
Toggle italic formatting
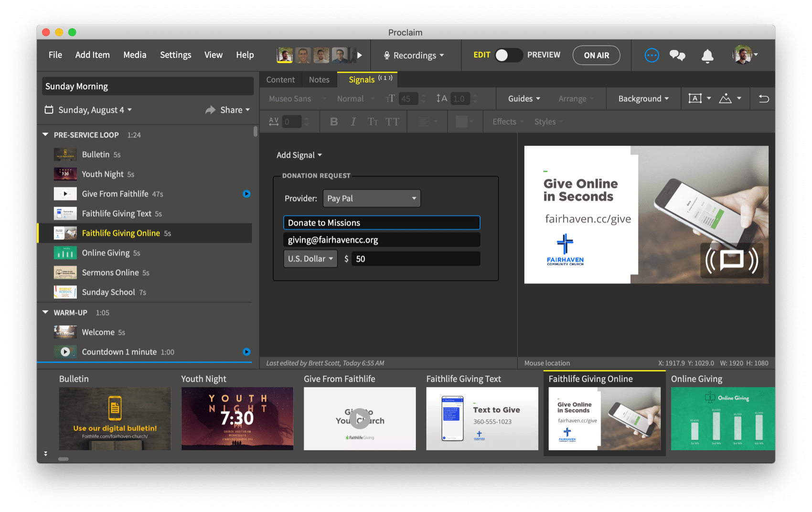[353, 122]
